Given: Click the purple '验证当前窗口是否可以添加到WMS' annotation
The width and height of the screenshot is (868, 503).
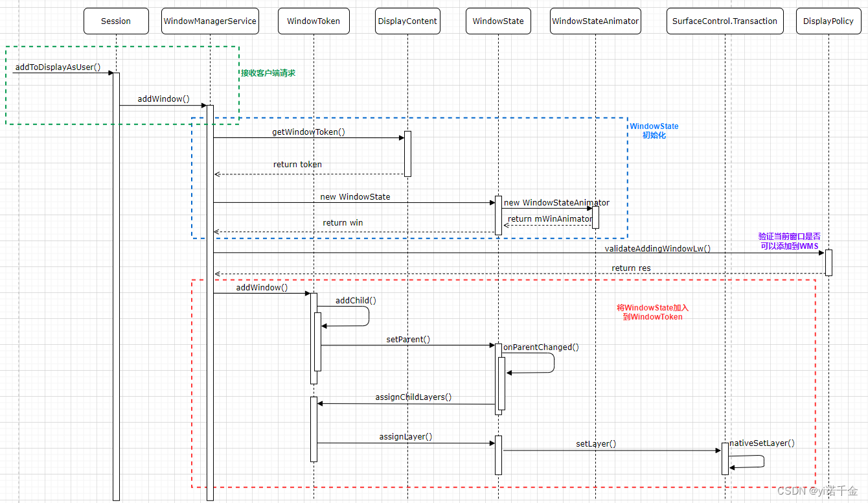Looking at the screenshot, I should click(789, 242).
